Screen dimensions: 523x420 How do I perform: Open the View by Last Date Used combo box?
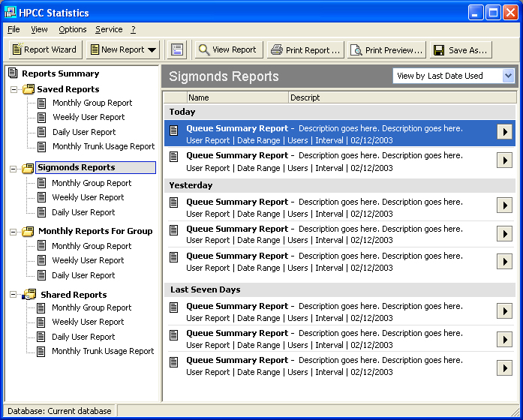[508, 76]
